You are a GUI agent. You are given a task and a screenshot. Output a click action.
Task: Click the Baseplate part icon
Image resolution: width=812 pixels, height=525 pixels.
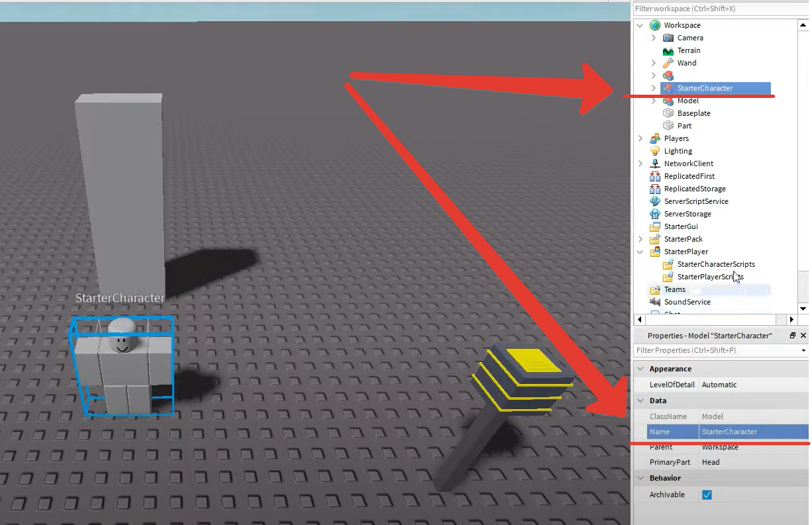(x=668, y=113)
